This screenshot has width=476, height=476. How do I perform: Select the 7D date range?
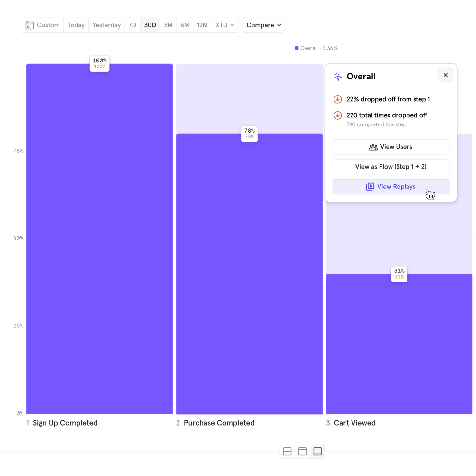[132, 25]
